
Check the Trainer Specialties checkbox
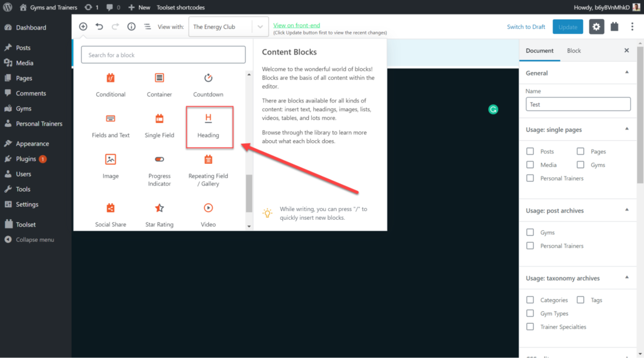pyautogui.click(x=530, y=327)
